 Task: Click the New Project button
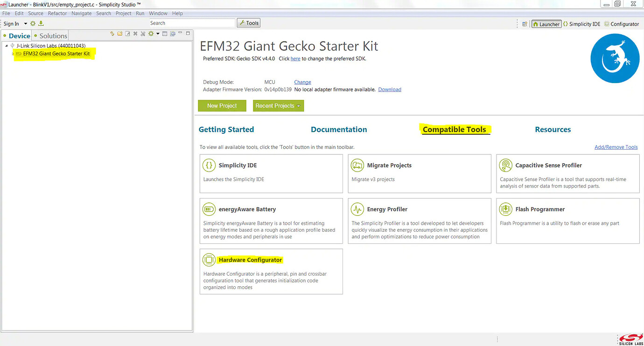click(x=222, y=105)
